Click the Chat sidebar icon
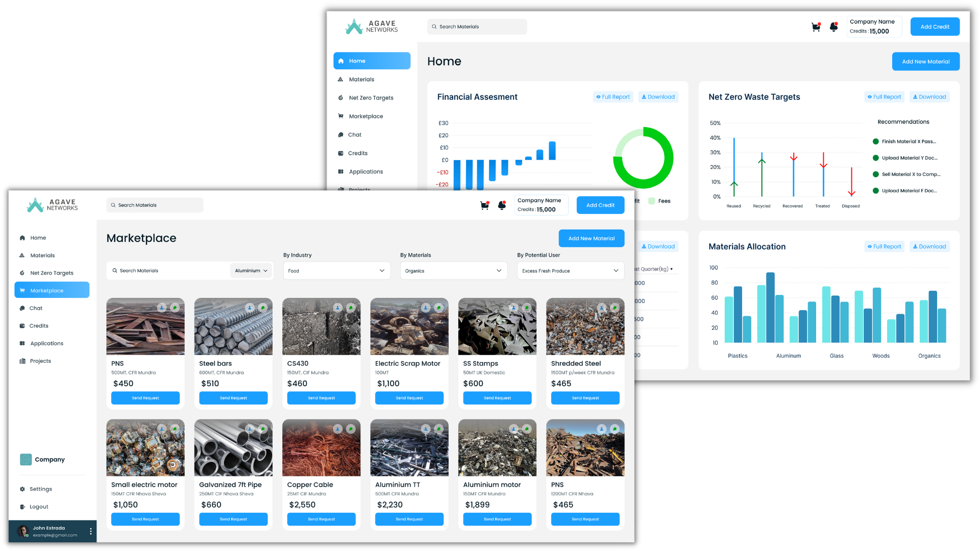The height and width of the screenshot is (551, 980). (x=22, y=308)
